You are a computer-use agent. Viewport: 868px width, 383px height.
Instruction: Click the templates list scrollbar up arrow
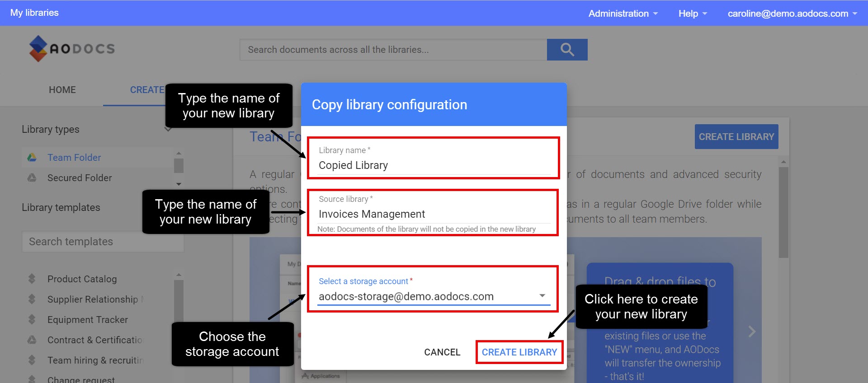179,275
